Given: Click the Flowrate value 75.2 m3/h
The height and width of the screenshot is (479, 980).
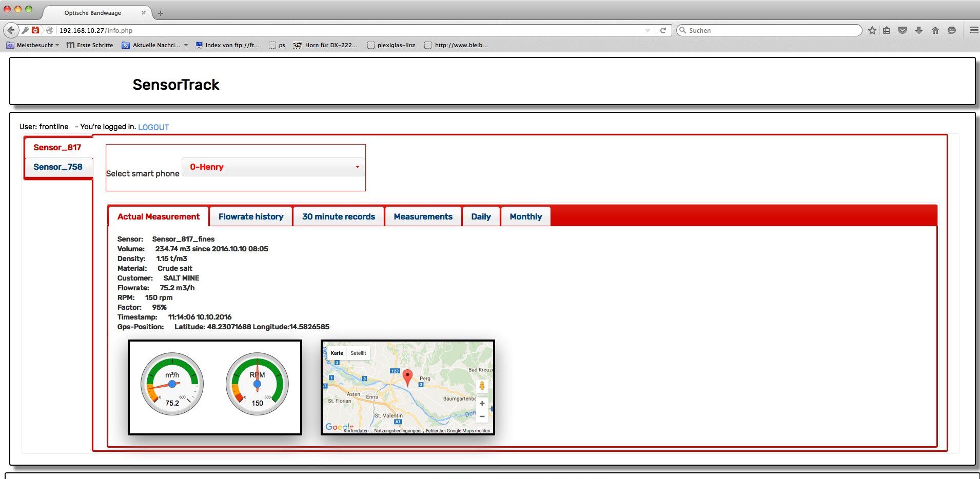Looking at the screenshot, I should 177,288.
